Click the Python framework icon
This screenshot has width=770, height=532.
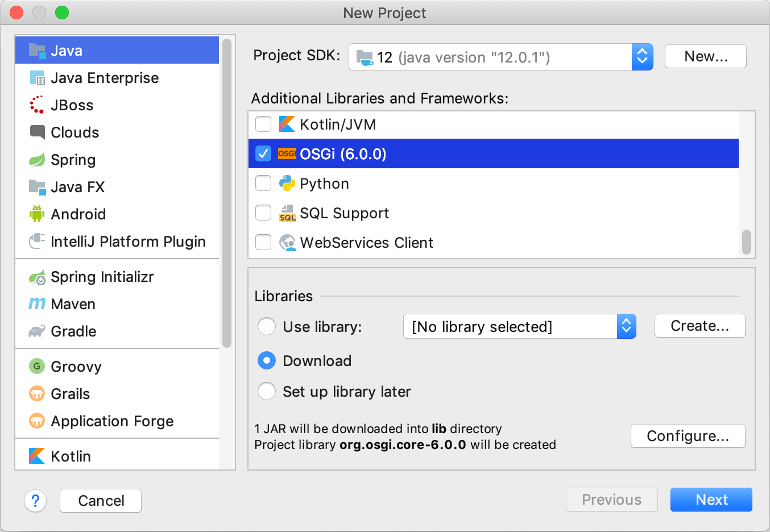tap(287, 183)
